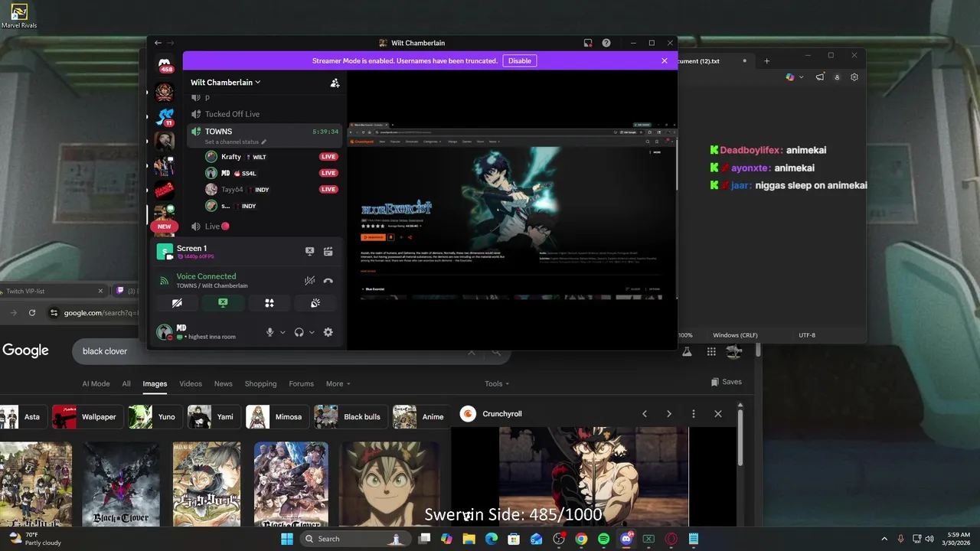Toggle camera on in Discord voice panel
Viewport: 980px width, 551px height.
(x=177, y=303)
